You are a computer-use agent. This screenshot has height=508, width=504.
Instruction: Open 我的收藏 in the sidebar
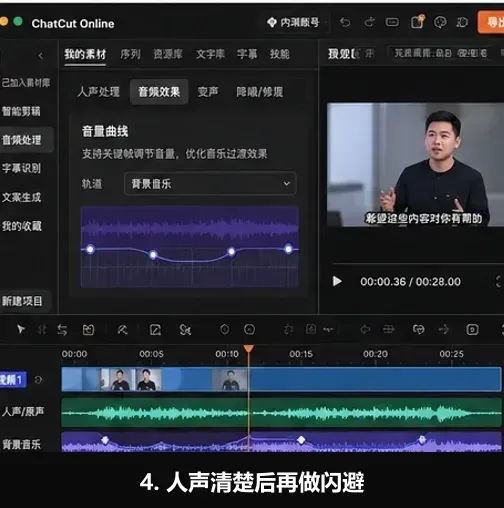22,226
